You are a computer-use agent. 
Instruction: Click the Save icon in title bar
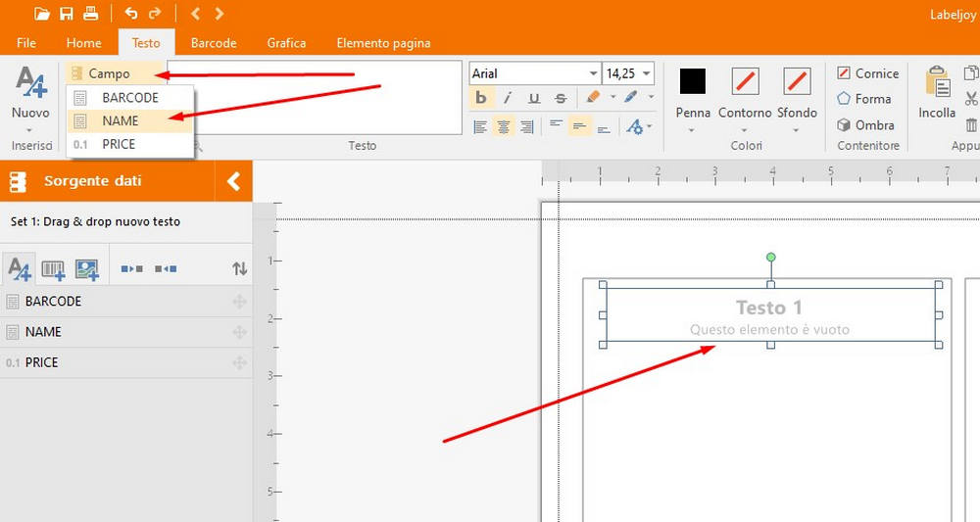(x=67, y=14)
